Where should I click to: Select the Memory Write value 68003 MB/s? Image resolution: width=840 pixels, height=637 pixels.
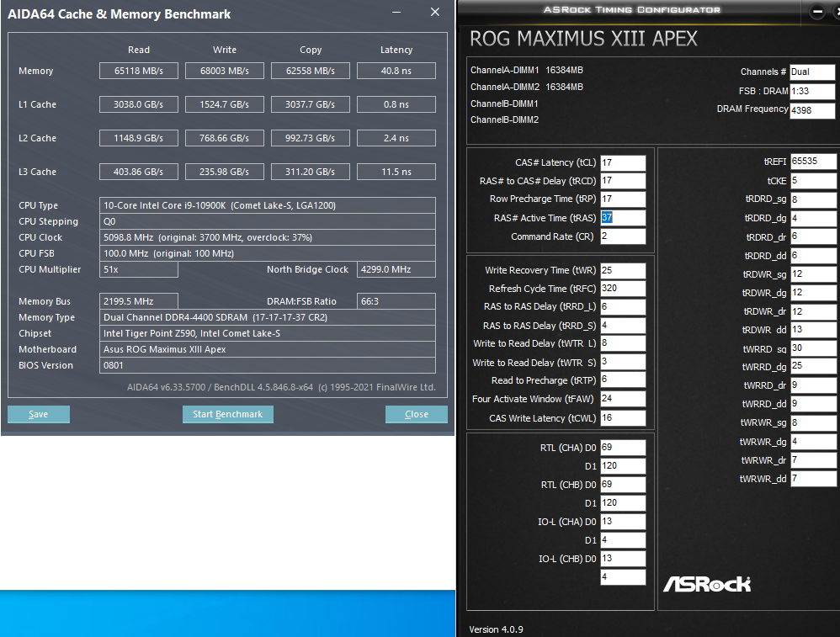point(225,71)
